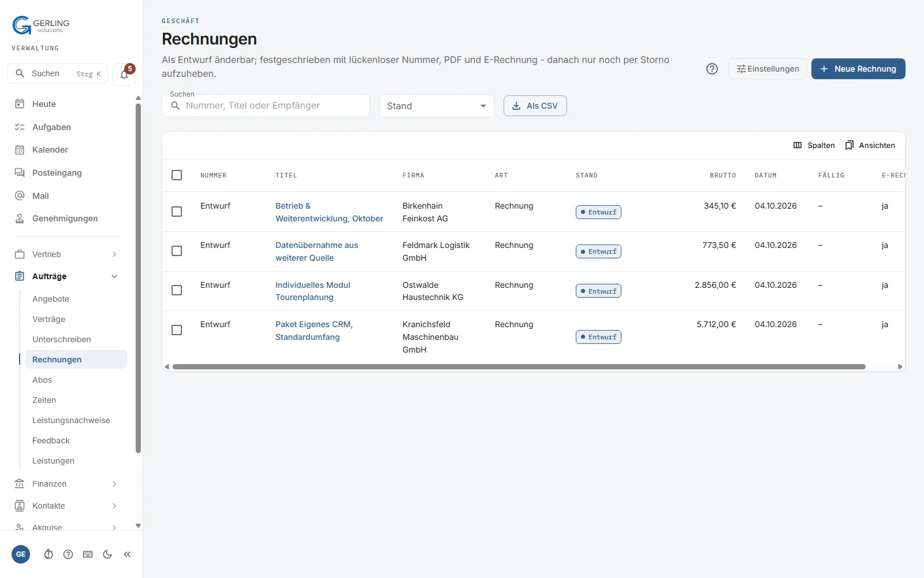Expand the Vertrieb sidebar section

[67, 254]
